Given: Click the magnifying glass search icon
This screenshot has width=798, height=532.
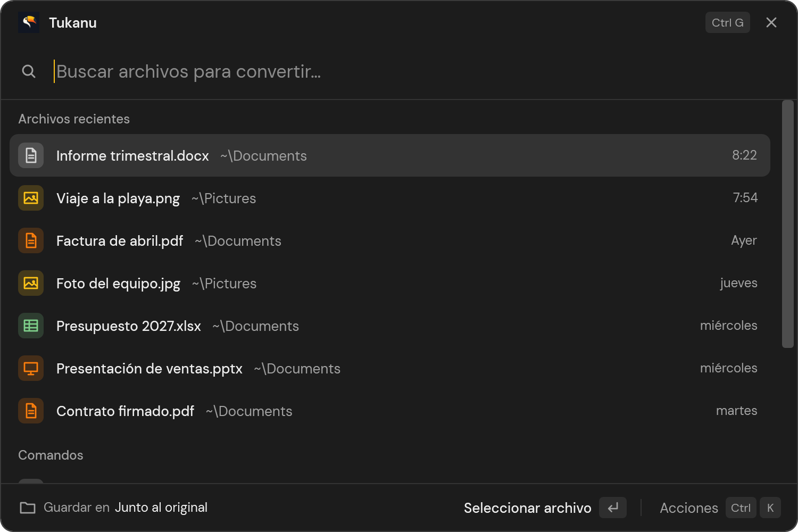Looking at the screenshot, I should pos(29,71).
